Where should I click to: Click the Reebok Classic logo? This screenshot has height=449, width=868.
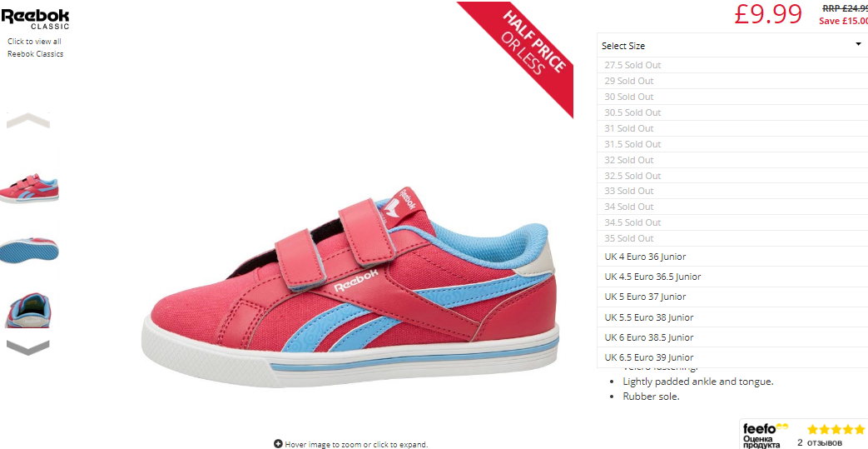click(x=35, y=19)
